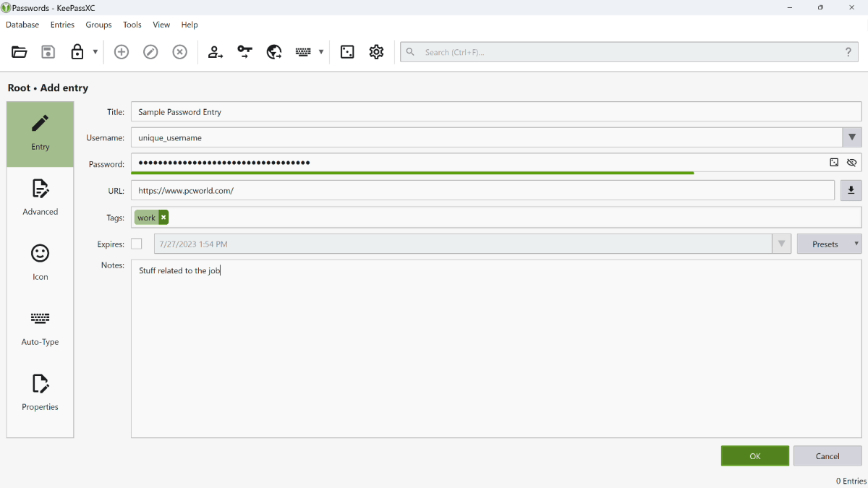Click the save database floppy icon
The image size is (868, 488).
pyautogui.click(x=48, y=52)
